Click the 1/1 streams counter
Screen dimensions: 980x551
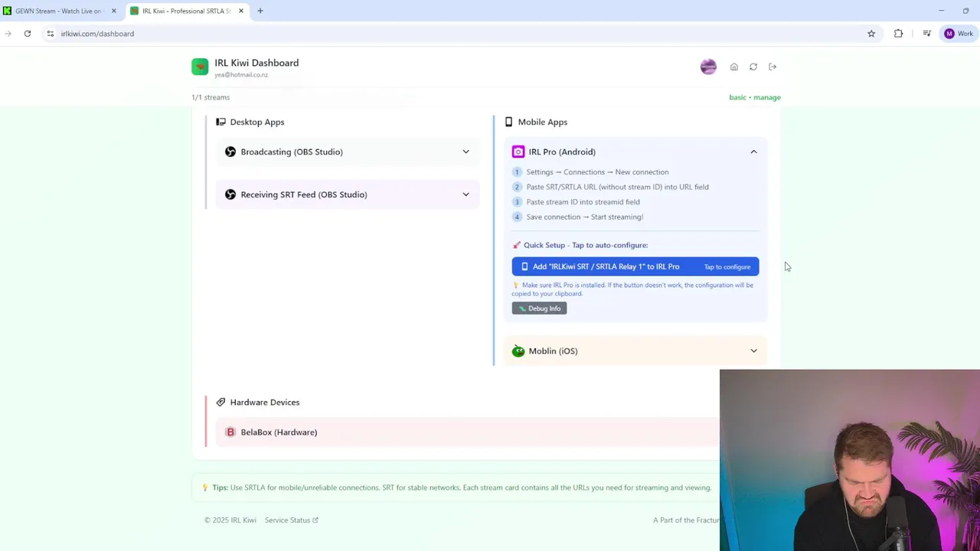[211, 97]
